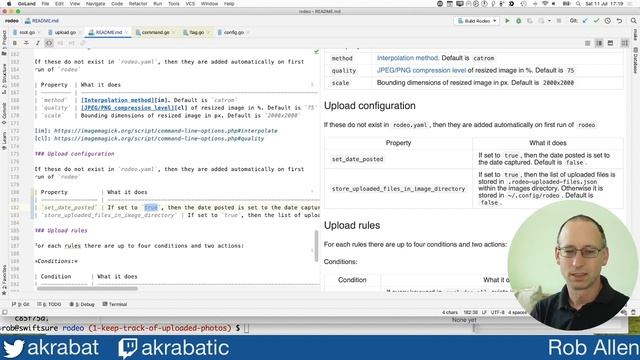The height and width of the screenshot is (360, 640).
Task: Click the '### Upload rules' heading in editor
Action: click(x=61, y=230)
